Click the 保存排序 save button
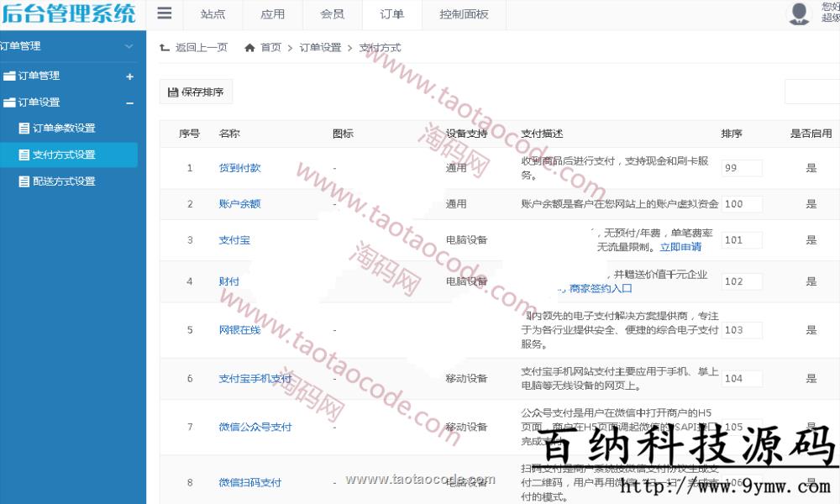 (x=196, y=92)
